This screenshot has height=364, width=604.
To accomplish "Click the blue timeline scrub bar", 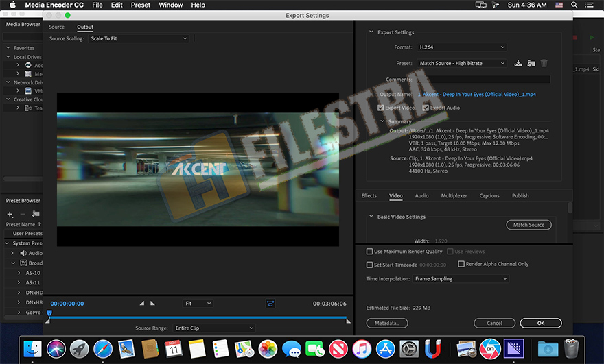I will coord(198,317).
